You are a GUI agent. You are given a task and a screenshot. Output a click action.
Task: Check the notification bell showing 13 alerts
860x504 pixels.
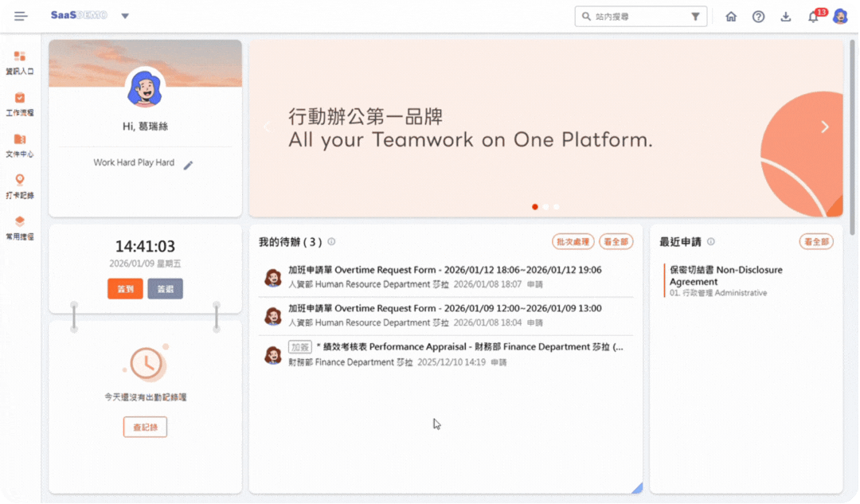(812, 16)
